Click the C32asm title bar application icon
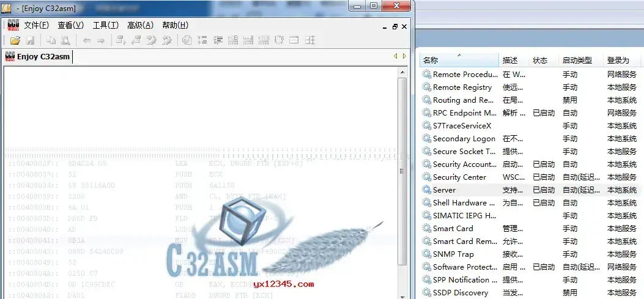The width and height of the screenshot is (644, 299). tap(6, 8)
